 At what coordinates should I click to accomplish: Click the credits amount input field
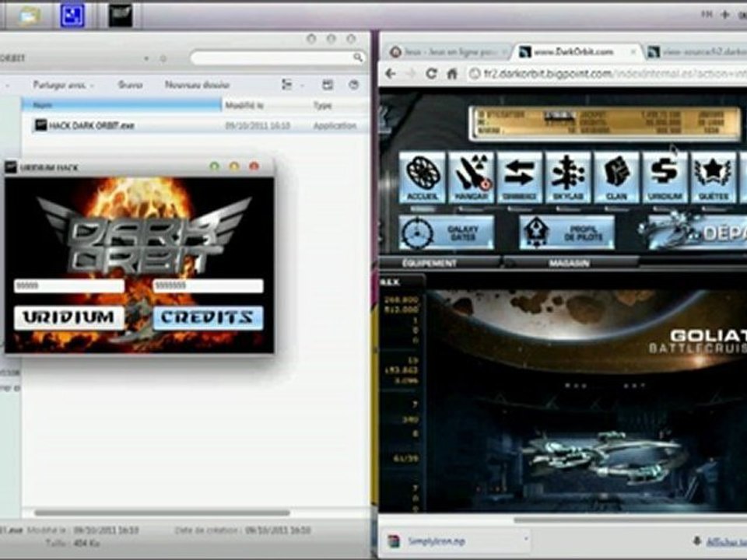(208, 285)
